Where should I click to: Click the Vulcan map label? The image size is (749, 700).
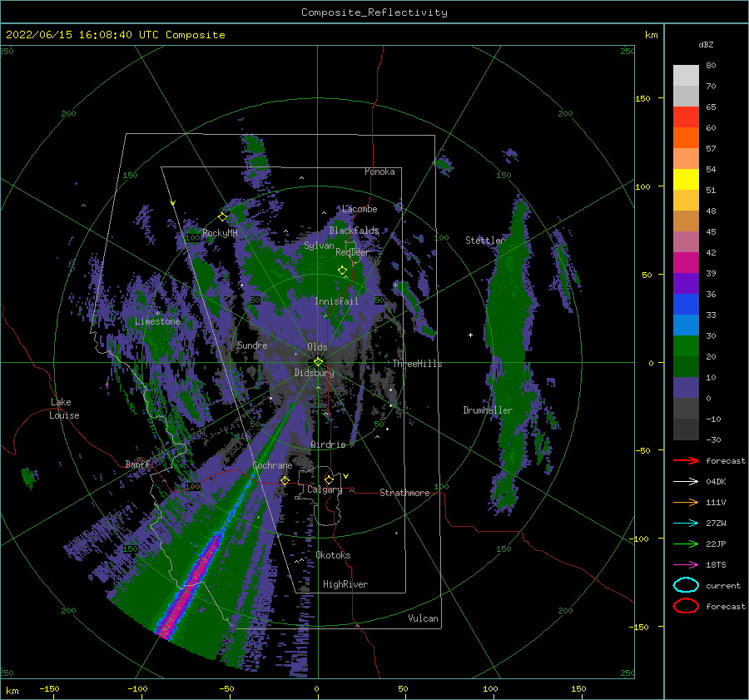(423, 618)
